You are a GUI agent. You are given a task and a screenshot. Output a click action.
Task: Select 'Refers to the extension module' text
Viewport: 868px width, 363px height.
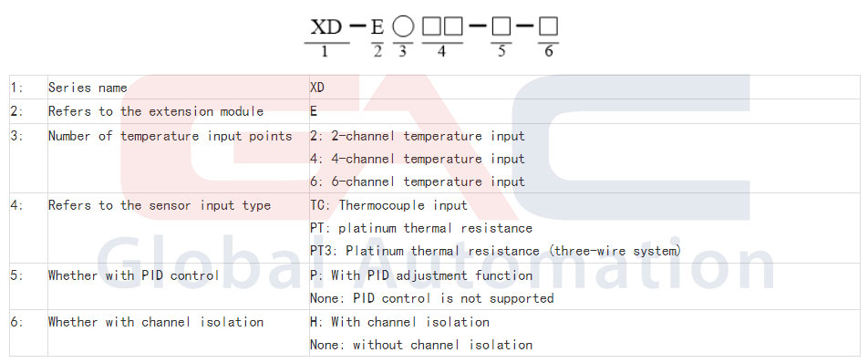(x=156, y=111)
